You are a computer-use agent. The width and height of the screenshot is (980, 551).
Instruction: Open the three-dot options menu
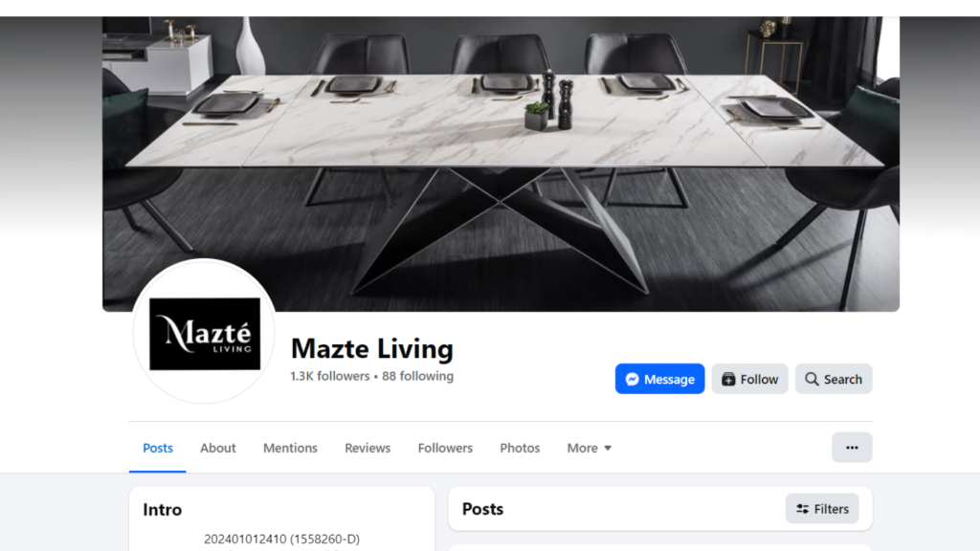pyautogui.click(x=852, y=448)
